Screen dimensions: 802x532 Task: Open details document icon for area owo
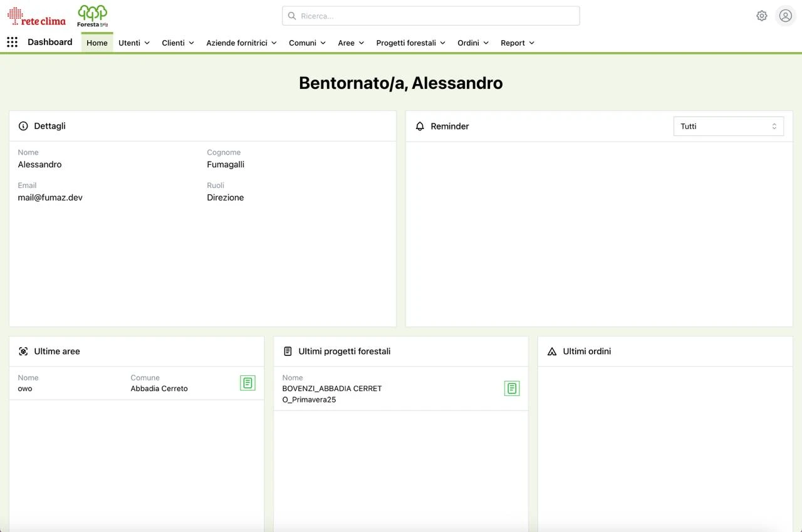pos(247,383)
